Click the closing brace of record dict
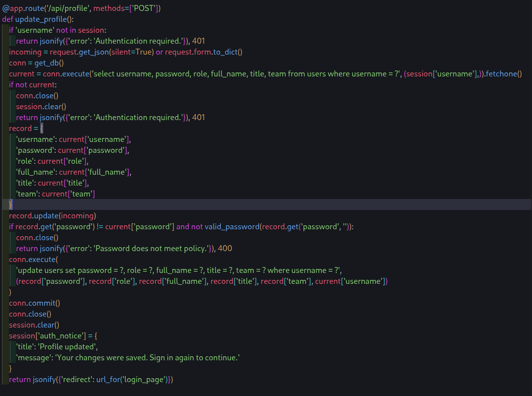532x396 pixels. pyautogui.click(x=11, y=205)
